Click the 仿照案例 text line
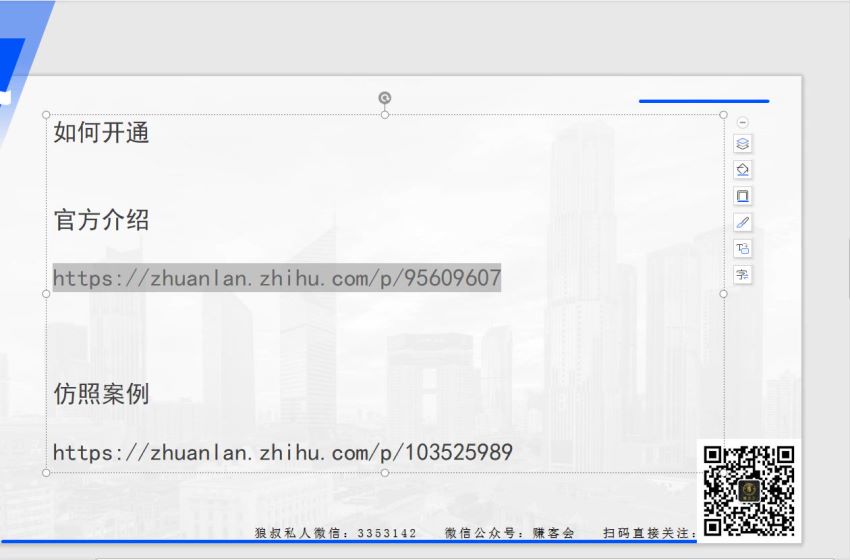 [x=101, y=394]
